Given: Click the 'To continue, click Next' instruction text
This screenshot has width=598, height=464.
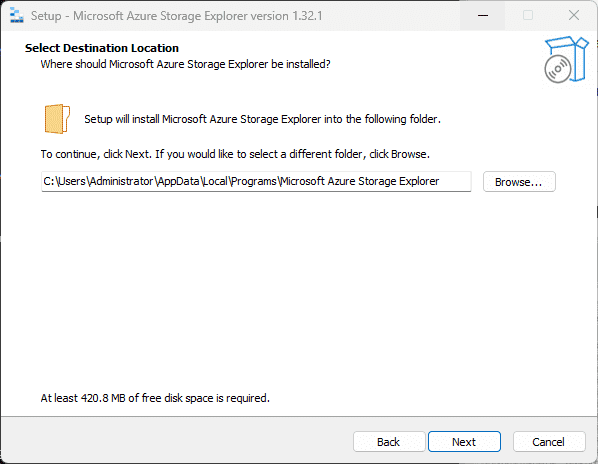Looking at the screenshot, I should (x=235, y=154).
